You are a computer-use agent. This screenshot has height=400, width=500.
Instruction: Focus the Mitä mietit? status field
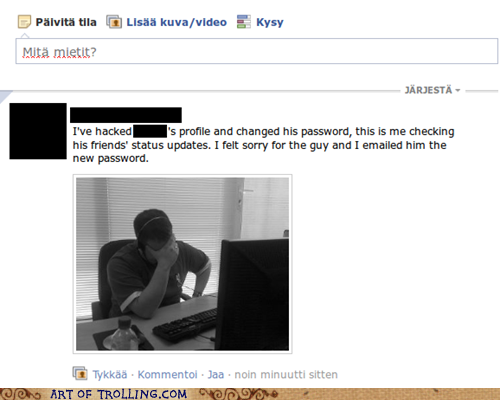(257, 51)
